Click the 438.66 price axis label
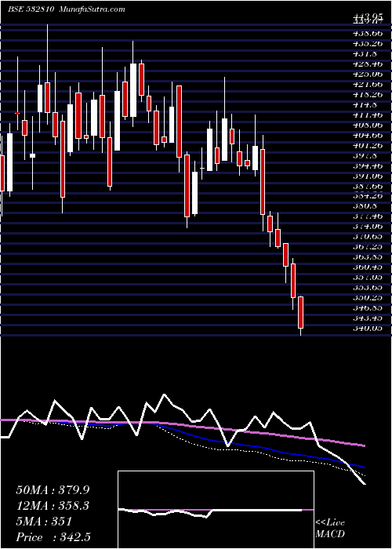This screenshot has width=392, height=549. (x=366, y=33)
